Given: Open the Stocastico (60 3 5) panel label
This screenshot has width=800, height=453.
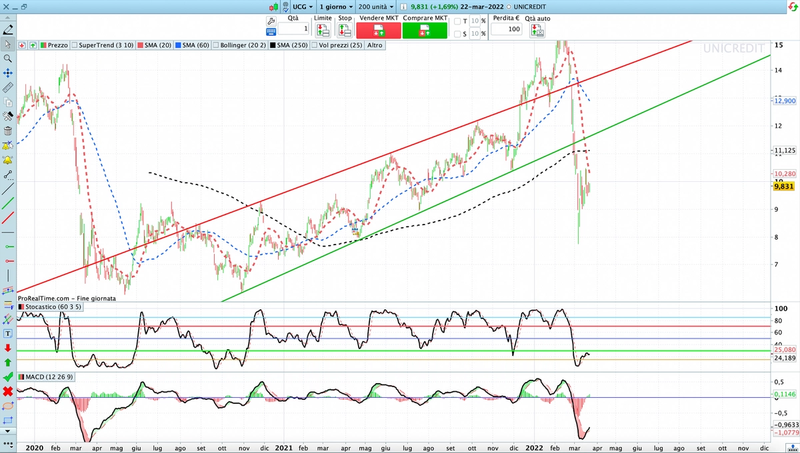Looking at the screenshot, I should point(49,307).
